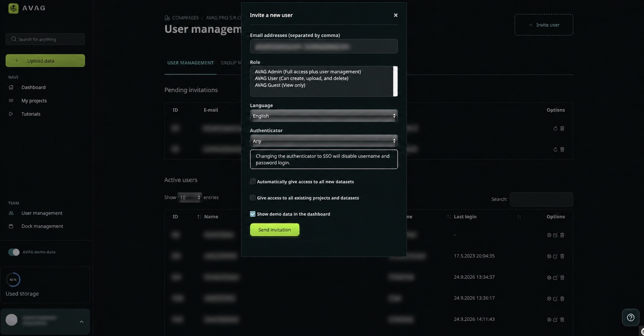This screenshot has height=336, width=644.
Task: Open Dock management in the sidebar
Action: point(42,226)
